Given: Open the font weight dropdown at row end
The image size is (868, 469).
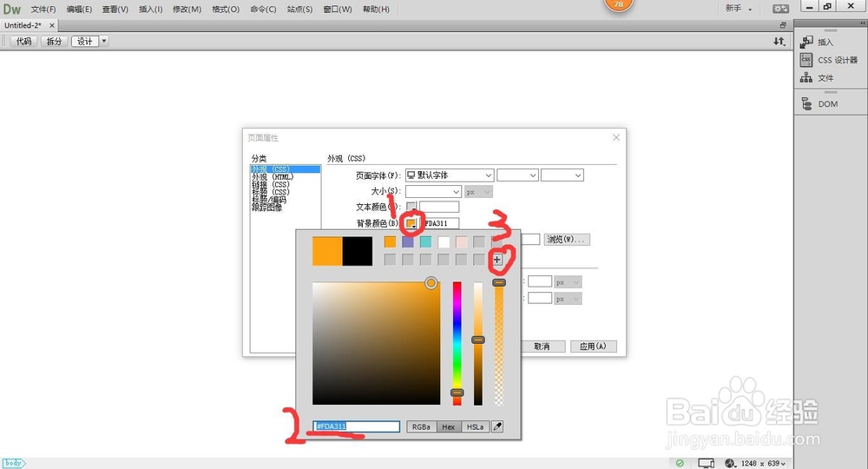Looking at the screenshot, I should point(562,175).
